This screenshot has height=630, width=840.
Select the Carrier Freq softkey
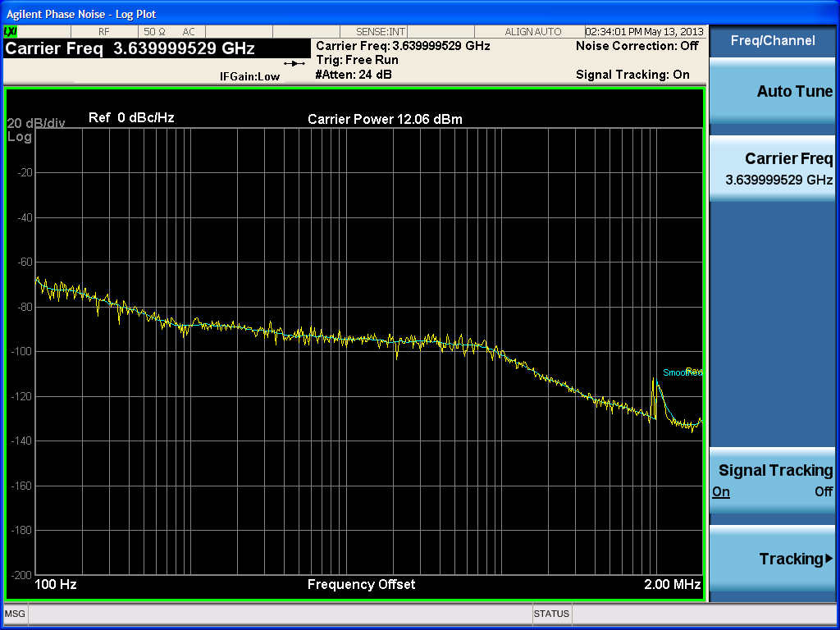tap(772, 168)
